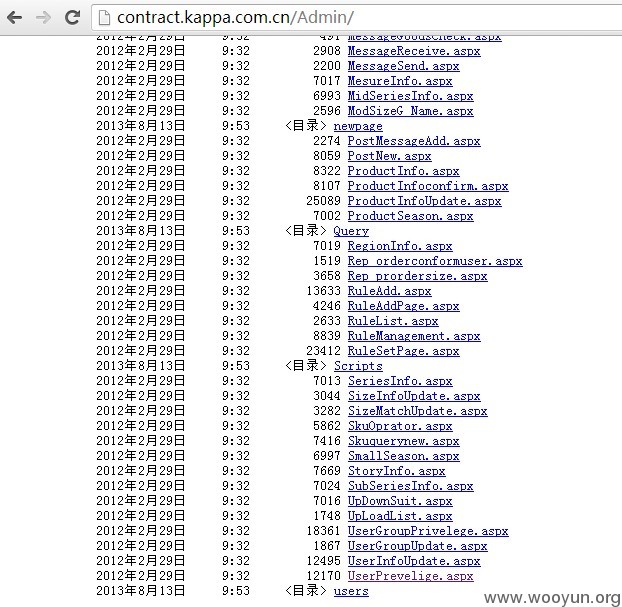Open UpLoadList.aspx link
Viewport: 622px width, 607px height.
(x=400, y=516)
